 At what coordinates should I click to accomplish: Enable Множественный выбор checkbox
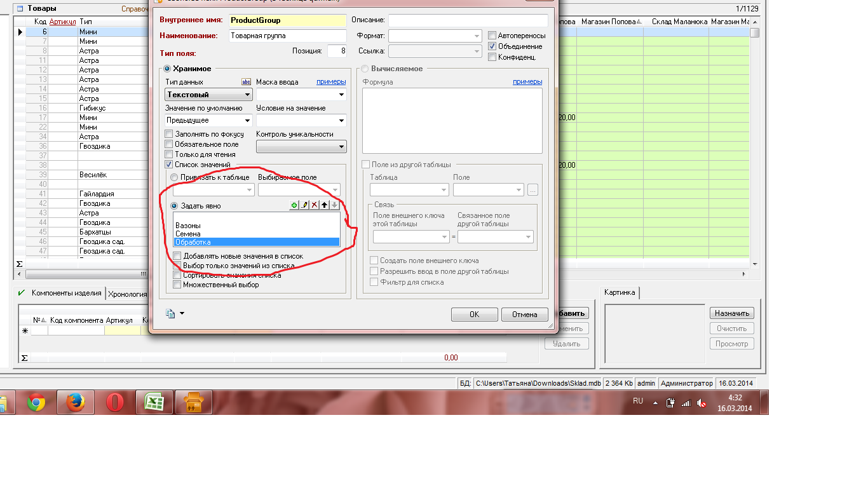click(x=177, y=285)
